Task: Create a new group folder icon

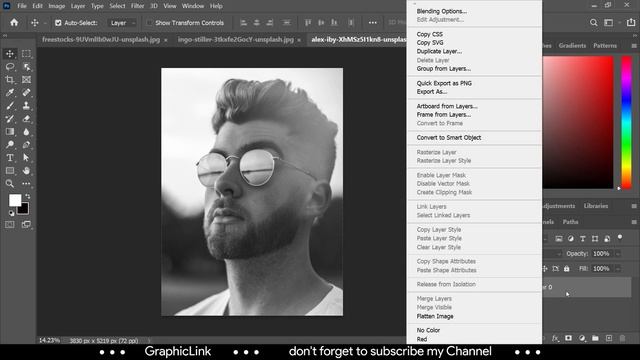Action: [x=596, y=338]
